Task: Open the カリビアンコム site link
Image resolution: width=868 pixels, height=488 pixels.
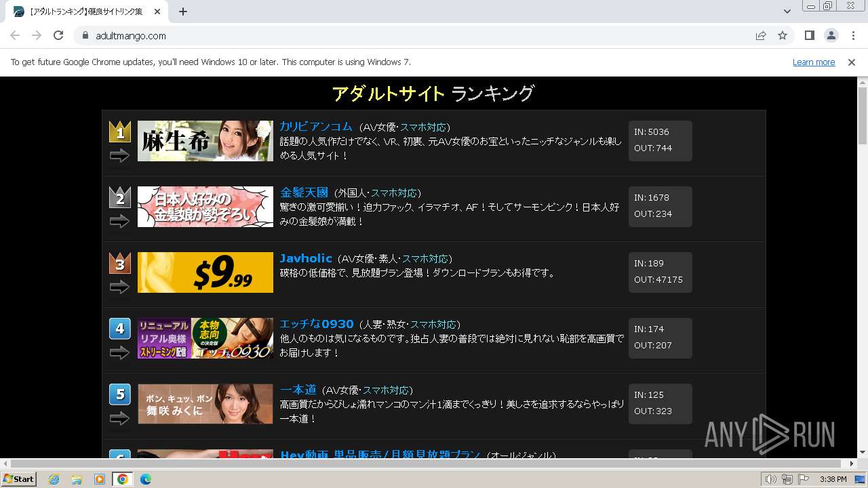Action: [x=316, y=127]
